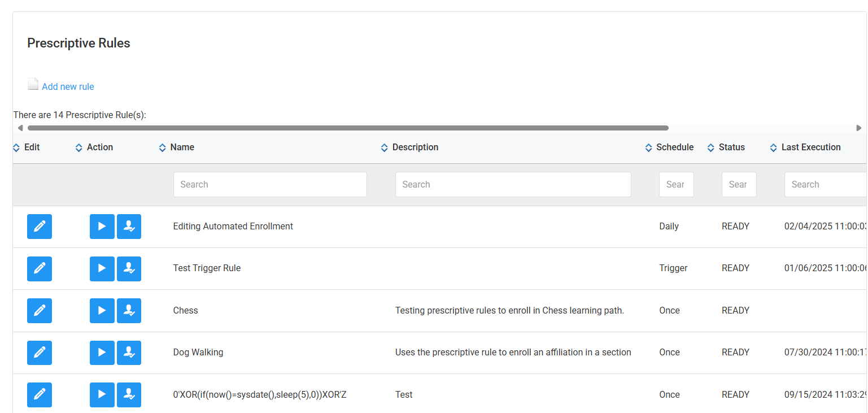Run the Test Trigger Rule
This screenshot has height=413, width=868.
coord(102,268)
